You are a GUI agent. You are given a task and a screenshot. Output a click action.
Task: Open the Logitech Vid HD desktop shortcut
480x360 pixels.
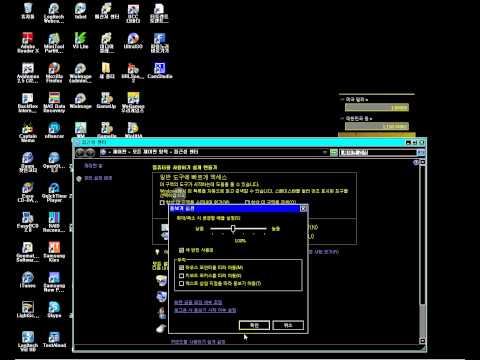click(28, 341)
